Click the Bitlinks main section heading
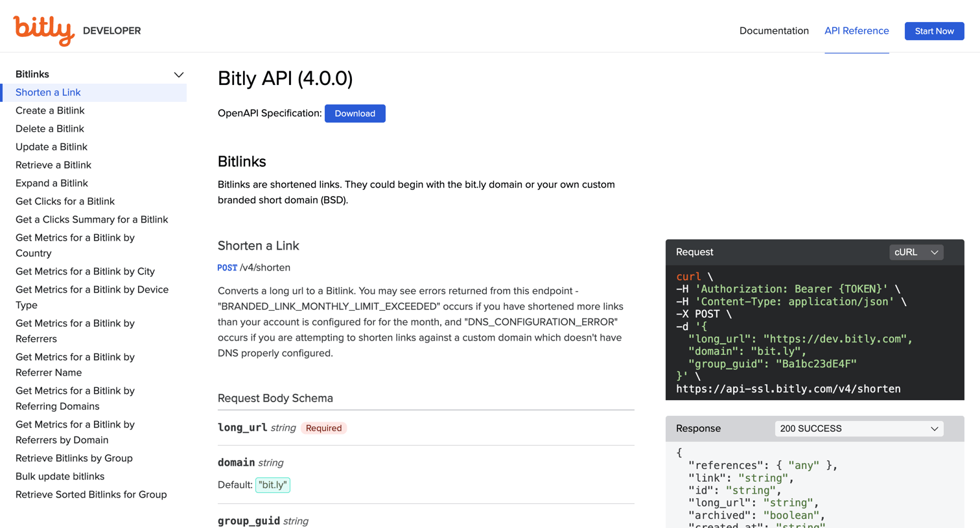The image size is (980, 528). click(242, 162)
